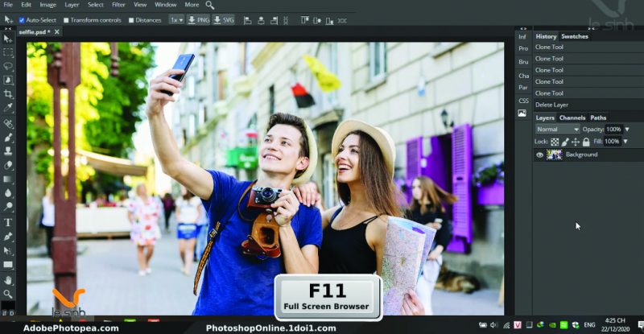Open the Layer menu
Screen dimensions: 644x334
click(x=72, y=5)
